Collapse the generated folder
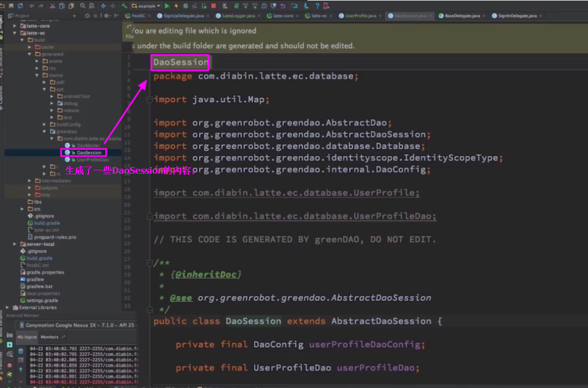The width and height of the screenshot is (588, 388). pos(30,54)
